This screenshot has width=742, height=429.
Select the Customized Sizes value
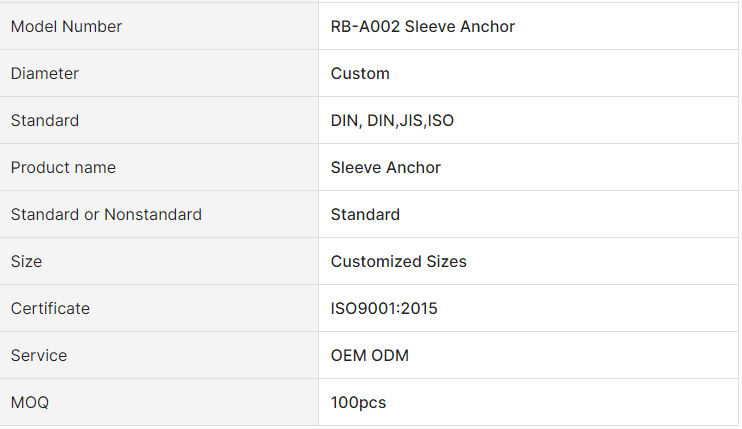click(398, 262)
